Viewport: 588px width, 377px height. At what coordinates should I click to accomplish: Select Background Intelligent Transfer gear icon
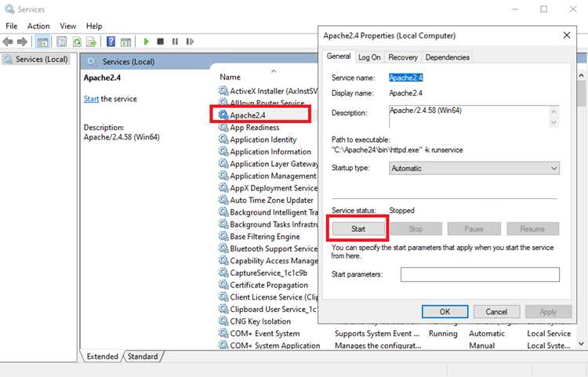223,212
